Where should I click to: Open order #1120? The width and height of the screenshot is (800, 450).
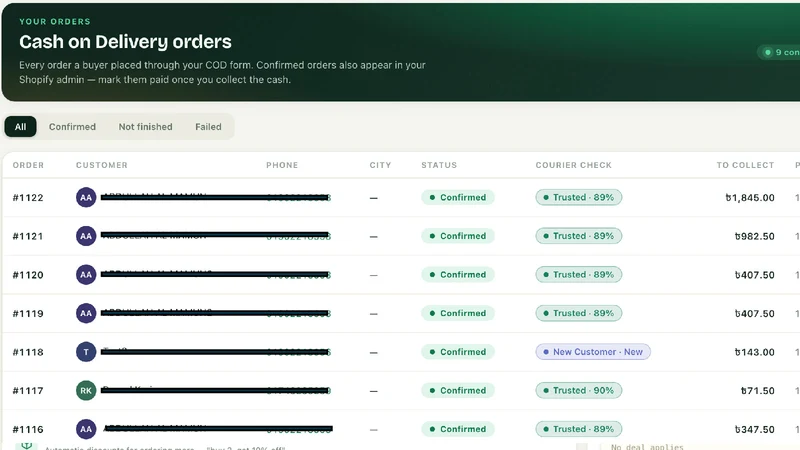click(28, 275)
